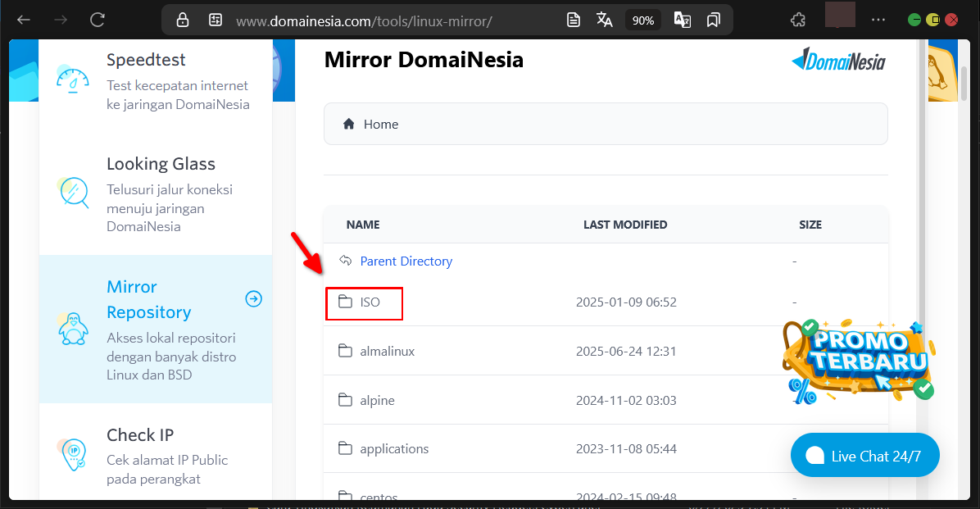Click the translate page icon
Image resolution: width=980 pixels, height=509 pixels.
605,20
